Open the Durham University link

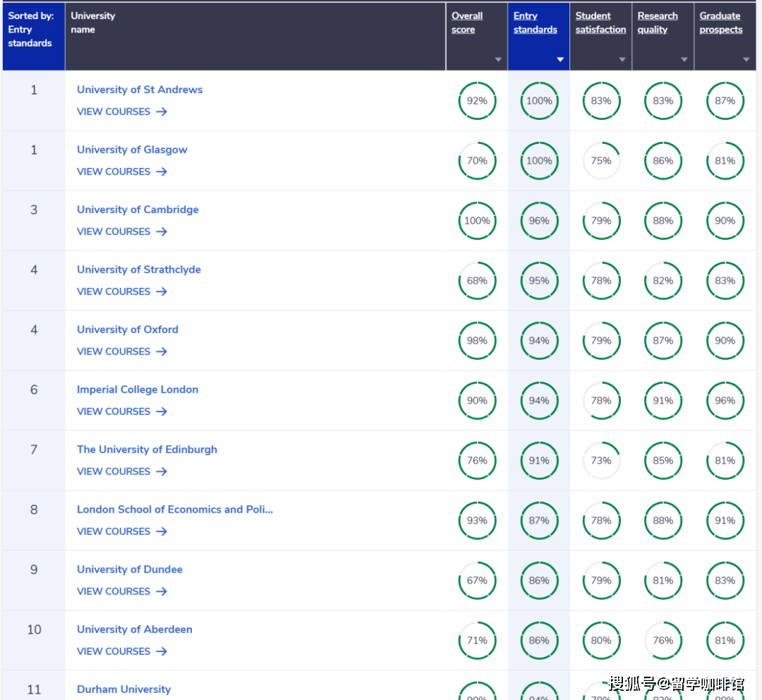coord(124,689)
